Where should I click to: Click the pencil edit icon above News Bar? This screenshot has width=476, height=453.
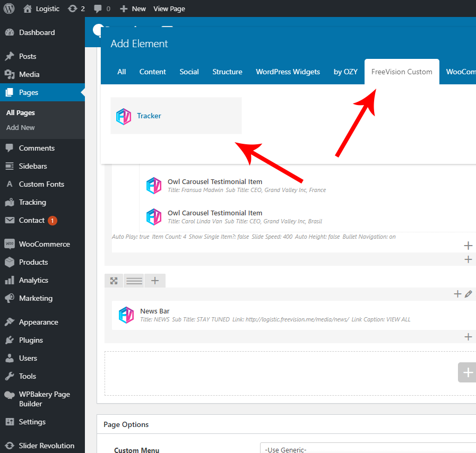468,294
